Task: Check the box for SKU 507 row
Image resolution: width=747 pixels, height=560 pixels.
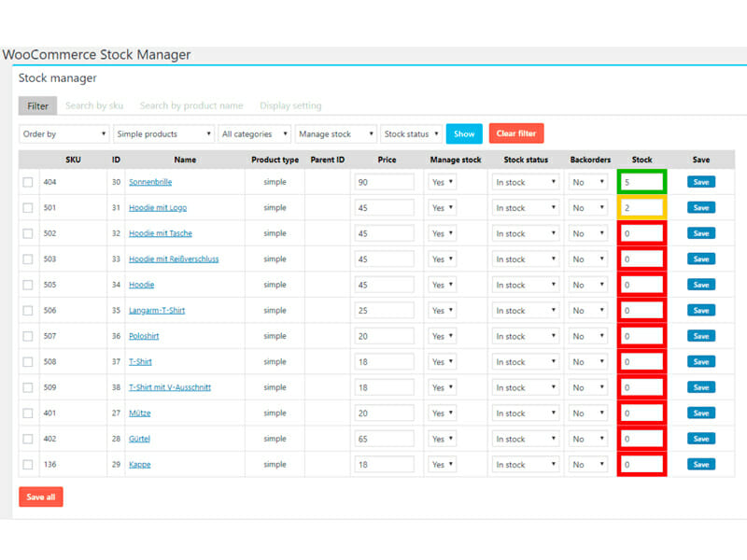Action: tap(28, 337)
